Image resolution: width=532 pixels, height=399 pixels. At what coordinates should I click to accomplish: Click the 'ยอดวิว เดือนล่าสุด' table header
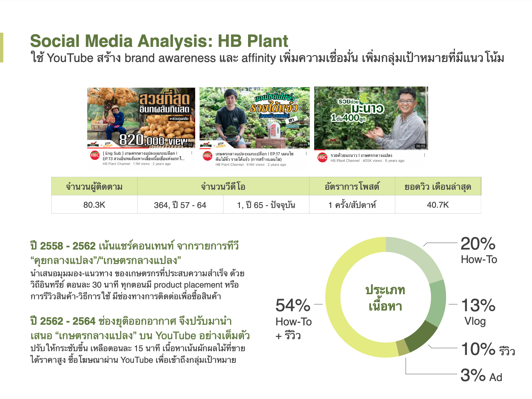[438, 186]
